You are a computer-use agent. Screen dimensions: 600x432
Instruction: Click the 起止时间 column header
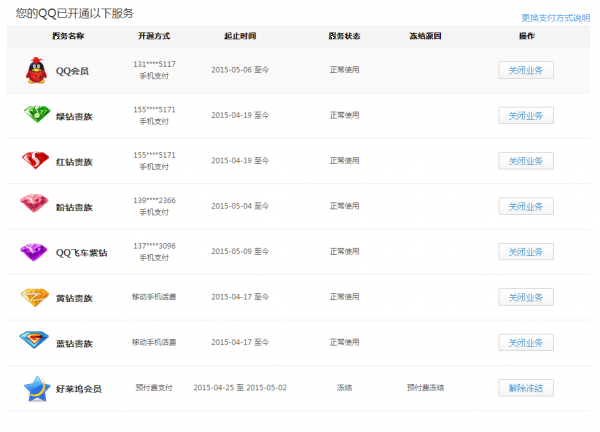240,36
